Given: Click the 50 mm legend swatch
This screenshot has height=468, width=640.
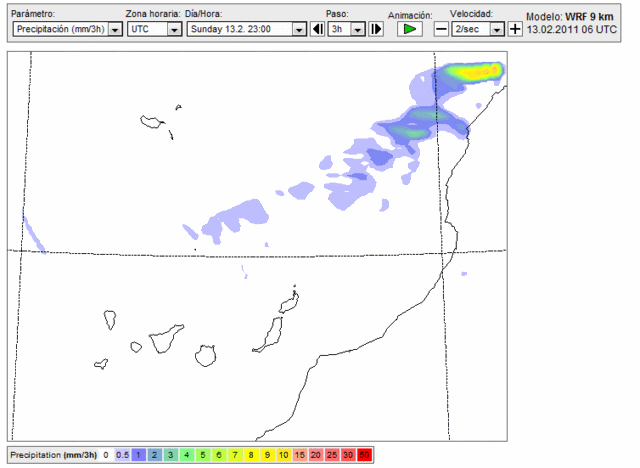Looking at the screenshot, I should [x=364, y=455].
